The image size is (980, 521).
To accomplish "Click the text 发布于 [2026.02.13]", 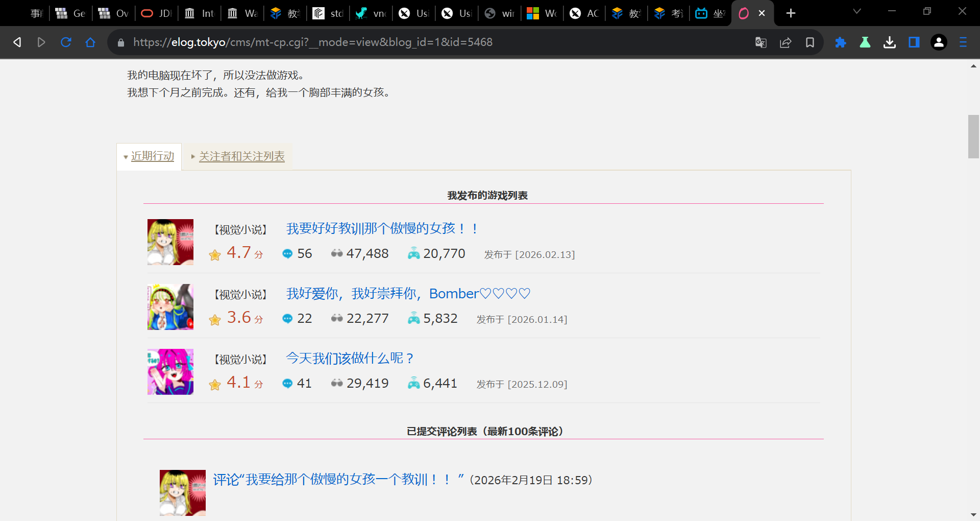I will tap(529, 254).
